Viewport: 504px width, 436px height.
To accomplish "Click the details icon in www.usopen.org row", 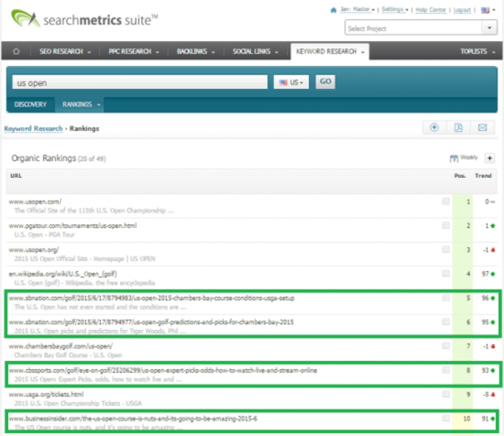I will click(x=446, y=249).
